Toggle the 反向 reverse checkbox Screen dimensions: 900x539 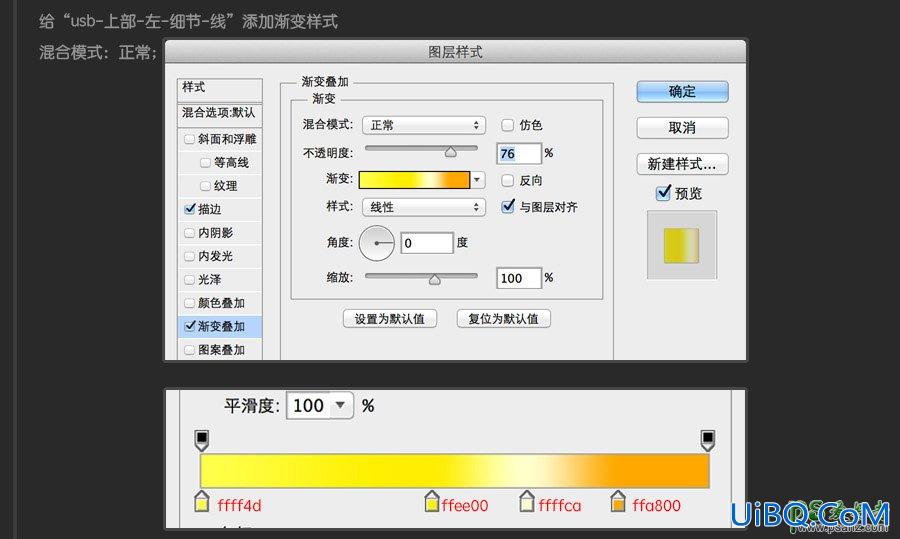(507, 180)
